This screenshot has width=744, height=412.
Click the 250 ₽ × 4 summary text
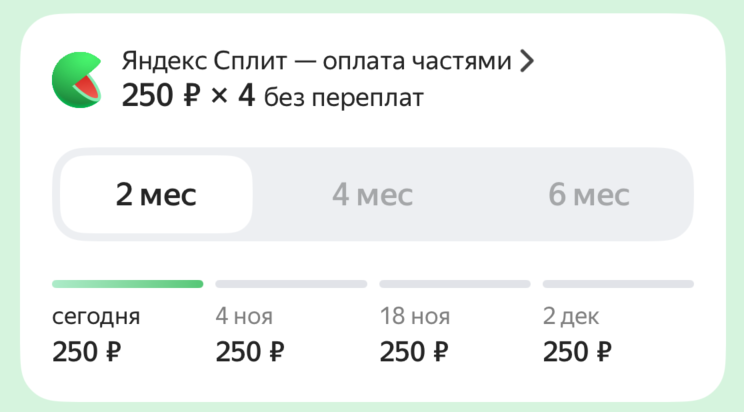(x=189, y=97)
